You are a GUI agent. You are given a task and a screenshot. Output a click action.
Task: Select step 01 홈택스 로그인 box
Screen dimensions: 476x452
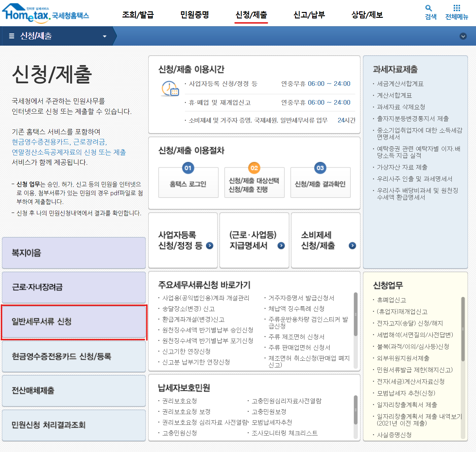click(x=188, y=183)
